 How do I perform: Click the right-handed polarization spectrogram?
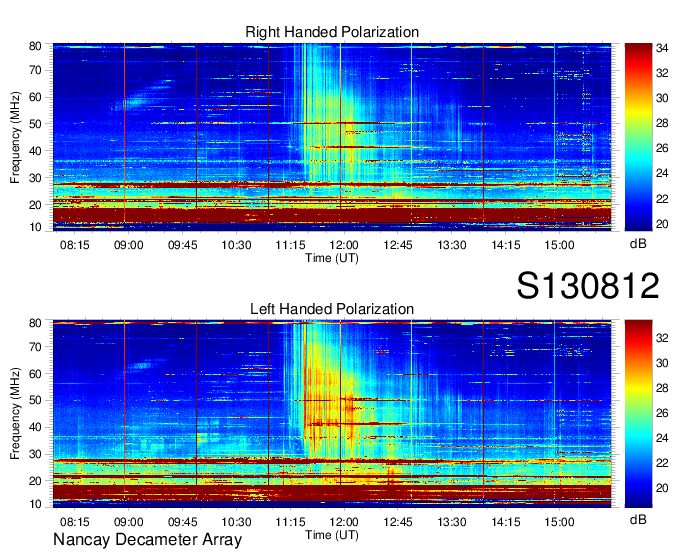pyautogui.click(x=332, y=137)
